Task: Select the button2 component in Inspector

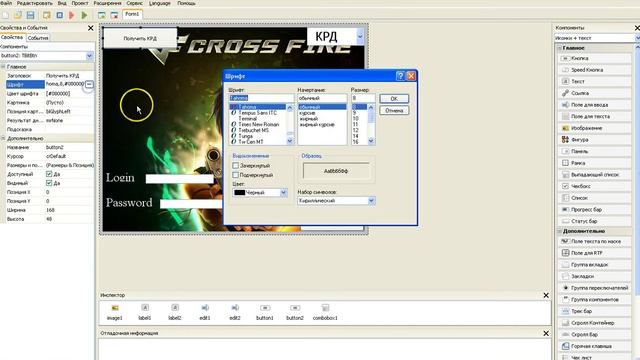Action: pos(295,312)
